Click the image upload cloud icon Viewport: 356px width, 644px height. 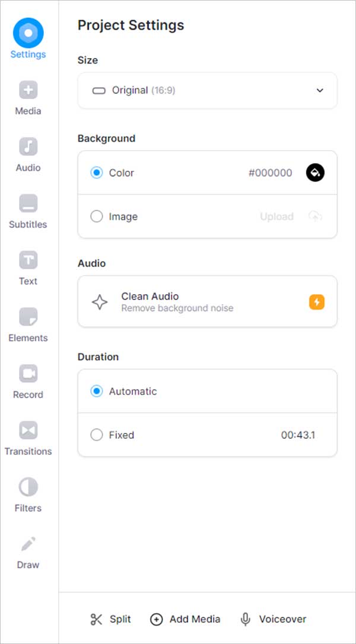[315, 216]
